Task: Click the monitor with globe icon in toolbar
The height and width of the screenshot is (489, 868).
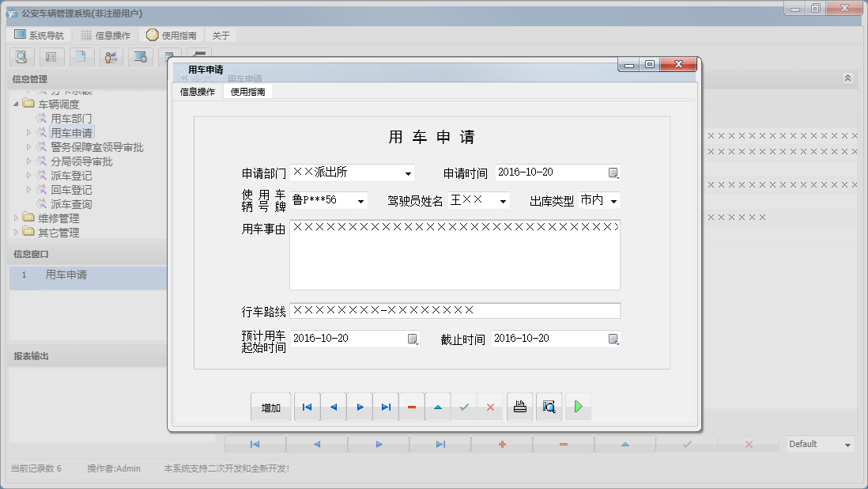Action: click(141, 57)
